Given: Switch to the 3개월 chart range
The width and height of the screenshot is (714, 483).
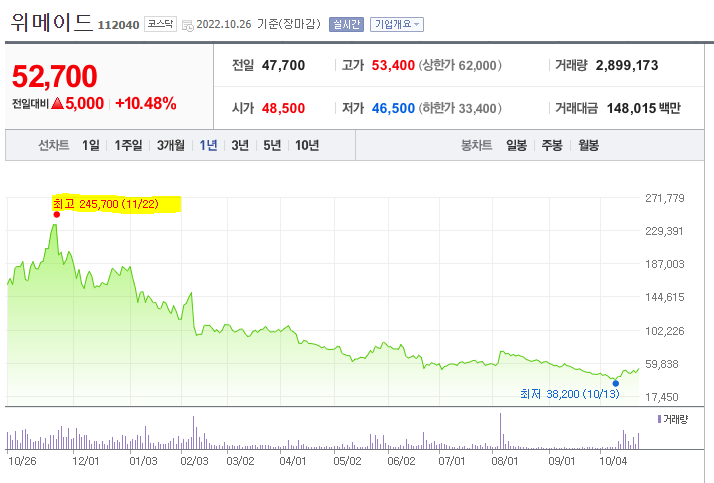Looking at the screenshot, I should [171, 145].
